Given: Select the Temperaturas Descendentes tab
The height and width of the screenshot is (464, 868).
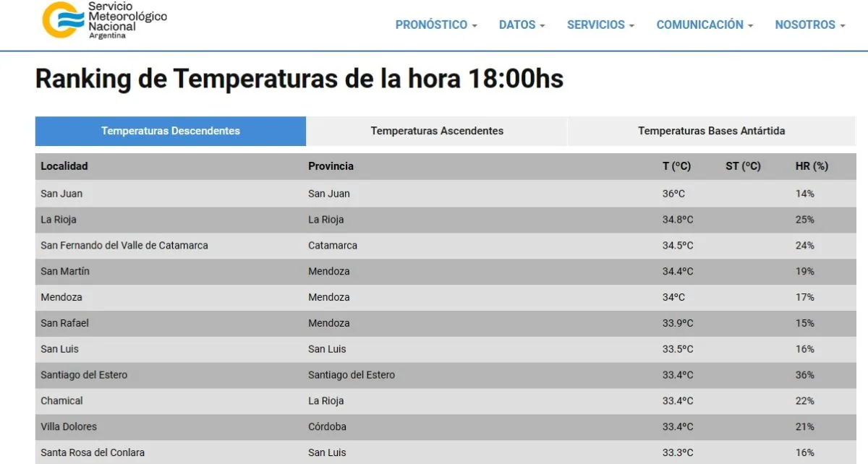Looking at the screenshot, I should click(x=171, y=131).
